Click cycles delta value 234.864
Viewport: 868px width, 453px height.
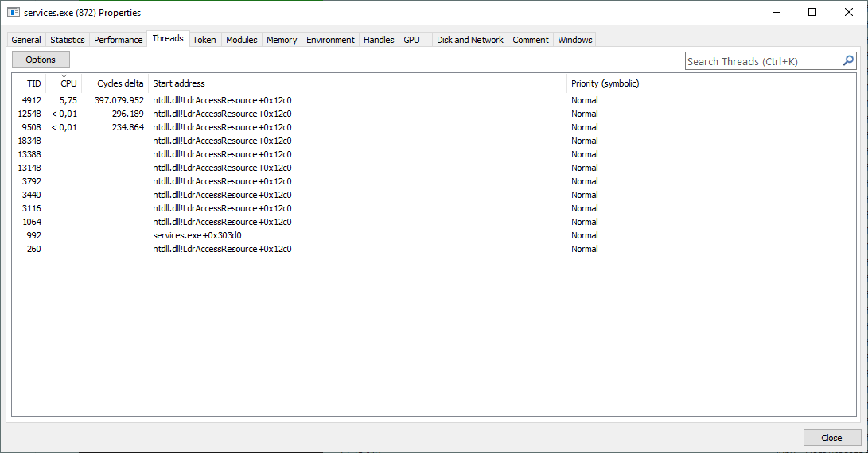tap(127, 127)
